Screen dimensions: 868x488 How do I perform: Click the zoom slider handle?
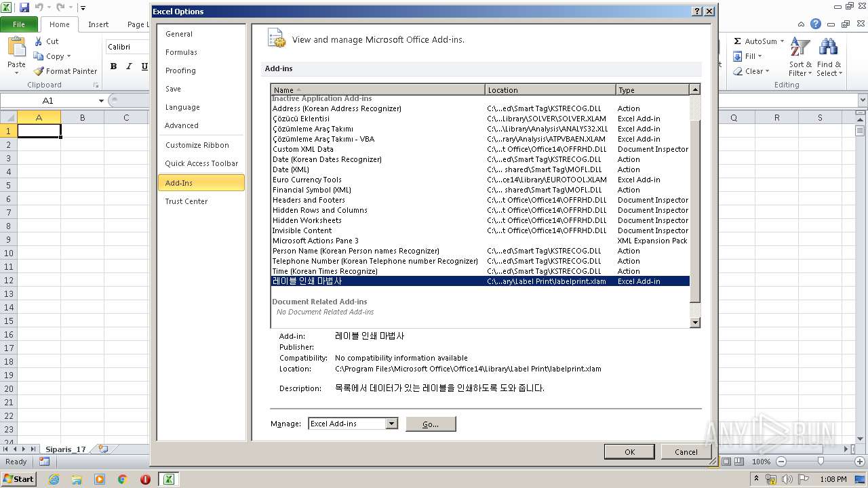tap(821, 462)
